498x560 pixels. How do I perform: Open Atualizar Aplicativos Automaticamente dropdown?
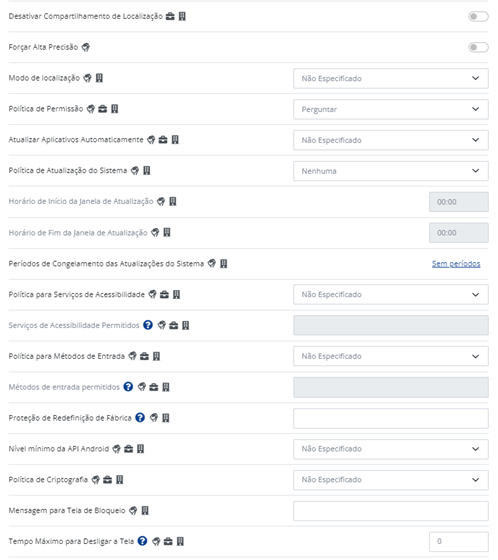tap(391, 140)
